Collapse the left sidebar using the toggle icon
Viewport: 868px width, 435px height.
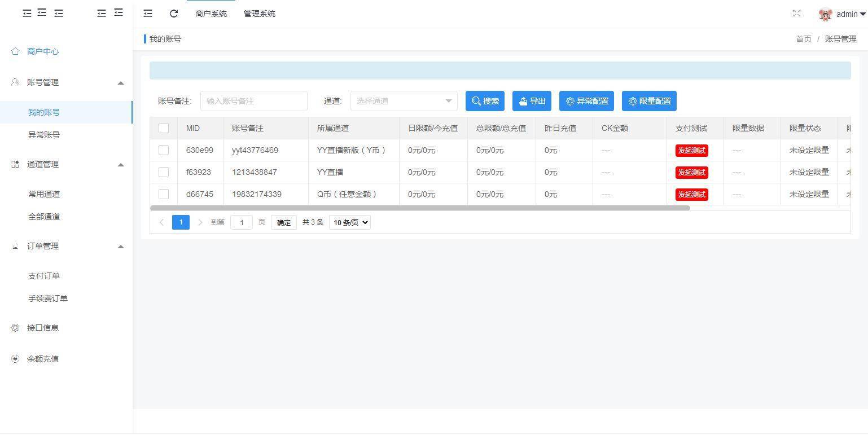[x=148, y=13]
